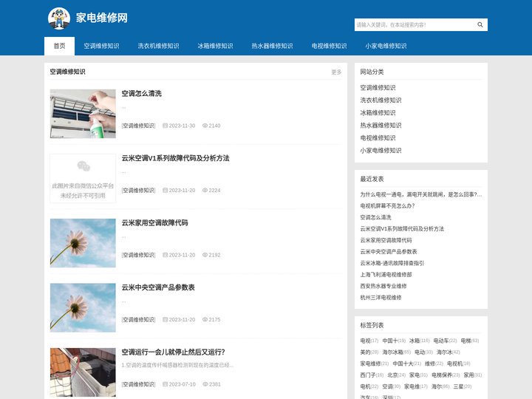This screenshot has height=399, width=532.
Task: Open 热水器维修知识 in the navigation bar
Action: point(272,46)
